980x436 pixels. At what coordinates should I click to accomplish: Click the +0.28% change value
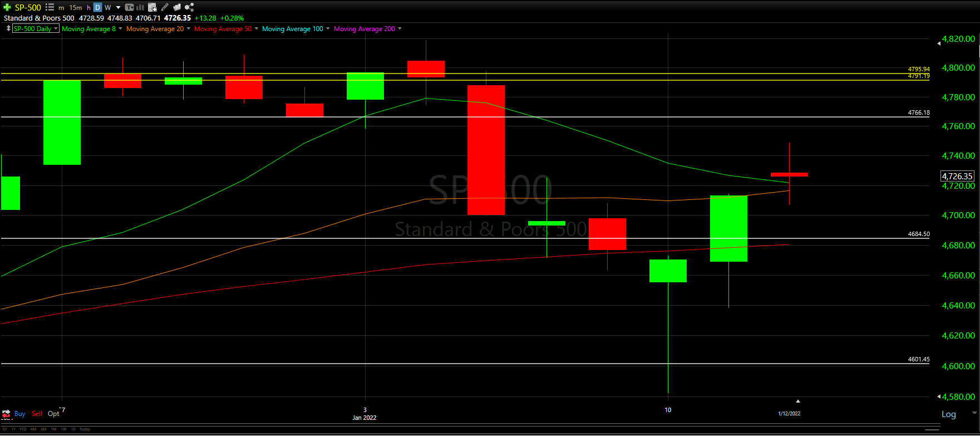232,18
